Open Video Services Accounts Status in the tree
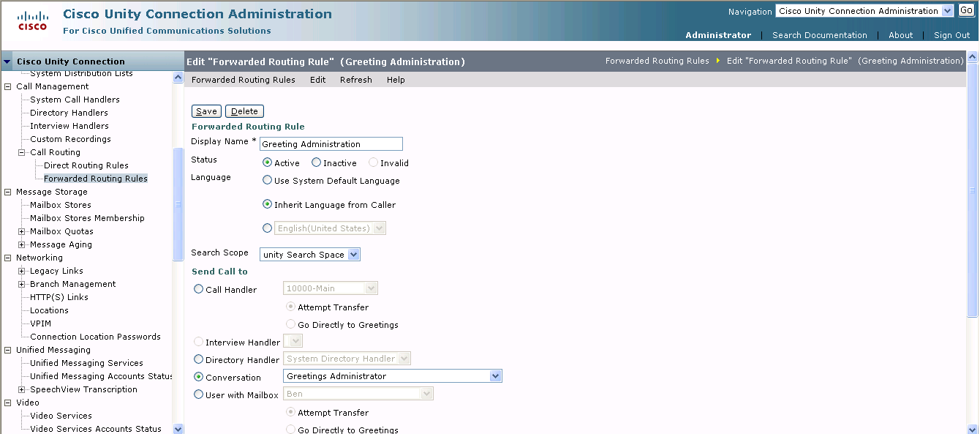The height and width of the screenshot is (434, 980). [96, 429]
